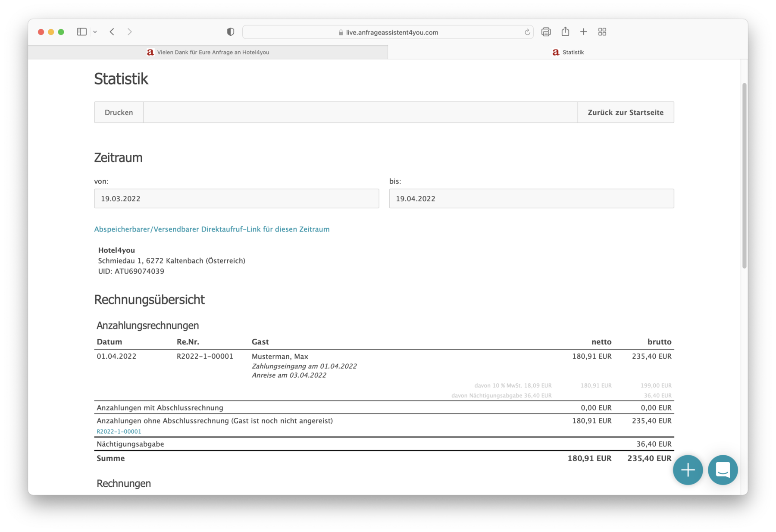
Task: Click the address bar live.anfrageassistent4you.com
Action: pyautogui.click(x=388, y=32)
